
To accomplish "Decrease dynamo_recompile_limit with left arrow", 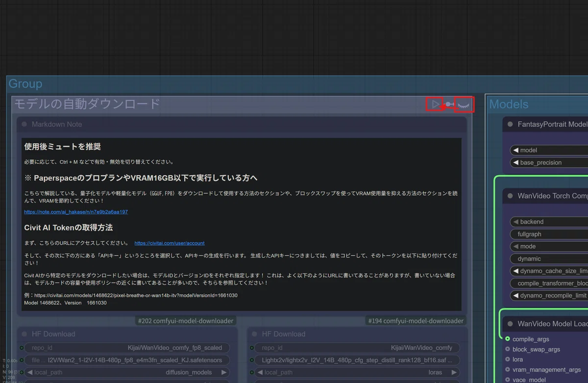I will [515, 295].
